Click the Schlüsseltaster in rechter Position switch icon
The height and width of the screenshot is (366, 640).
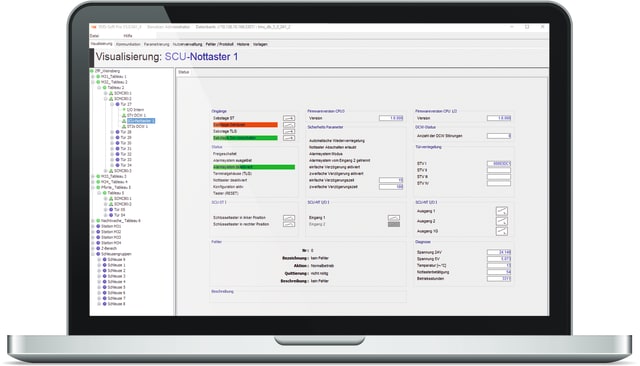click(x=289, y=224)
